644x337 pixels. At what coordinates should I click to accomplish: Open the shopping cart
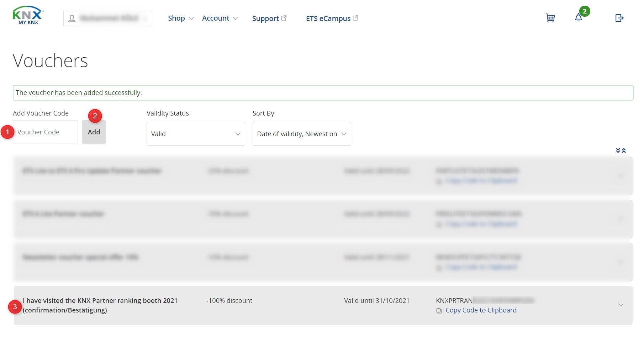550,18
